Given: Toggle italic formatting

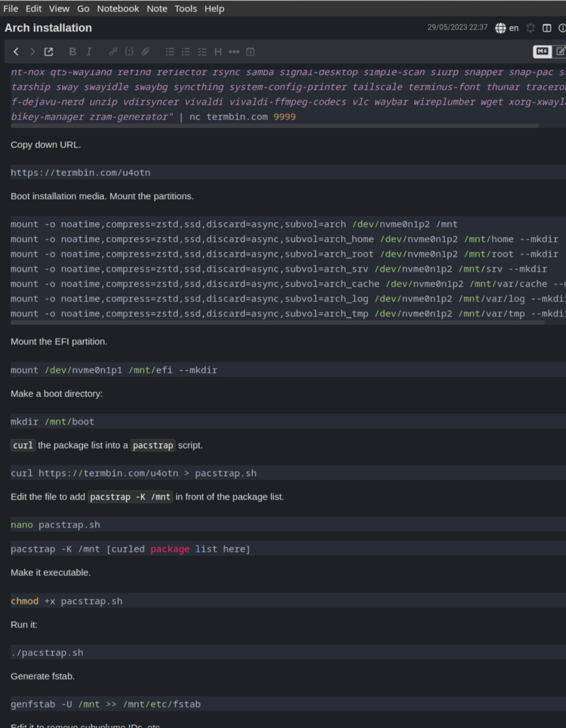Looking at the screenshot, I should [x=89, y=52].
